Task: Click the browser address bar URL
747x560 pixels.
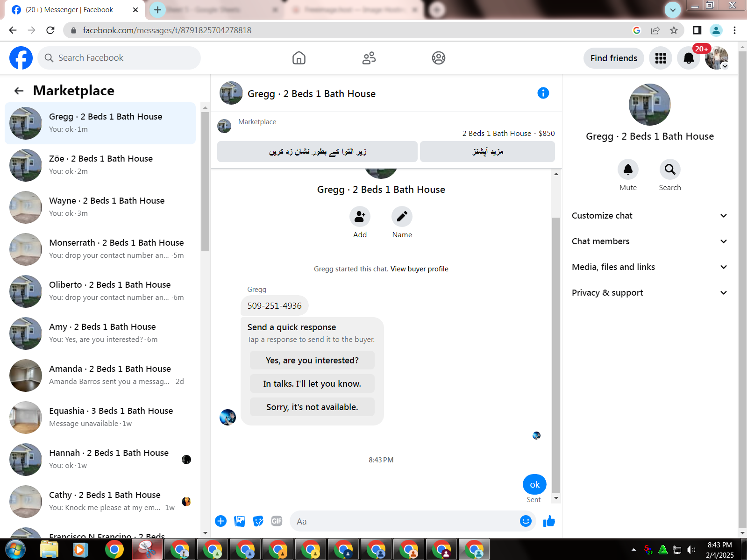Action: pyautogui.click(x=167, y=30)
